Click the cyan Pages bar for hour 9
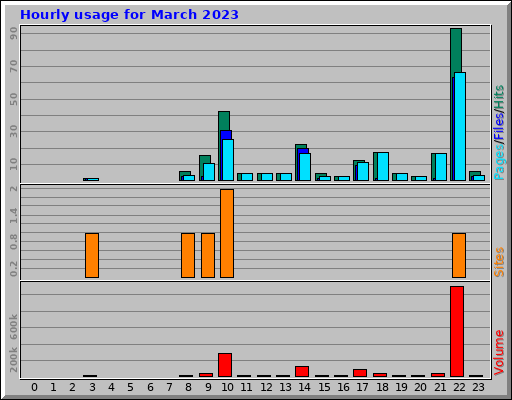The height and width of the screenshot is (400, 512). pos(209,172)
